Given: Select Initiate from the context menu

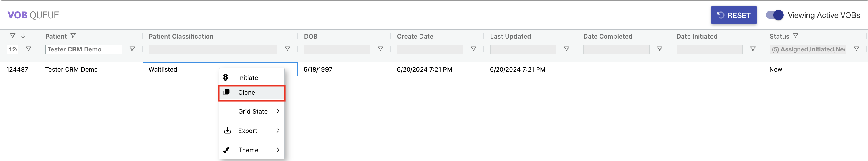Looking at the screenshot, I should (248, 78).
